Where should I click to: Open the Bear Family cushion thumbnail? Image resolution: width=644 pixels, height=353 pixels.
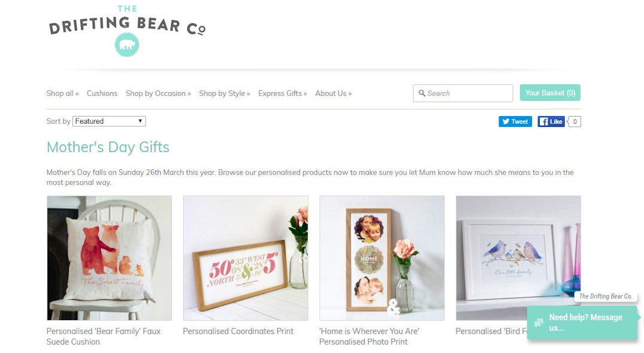(110, 258)
